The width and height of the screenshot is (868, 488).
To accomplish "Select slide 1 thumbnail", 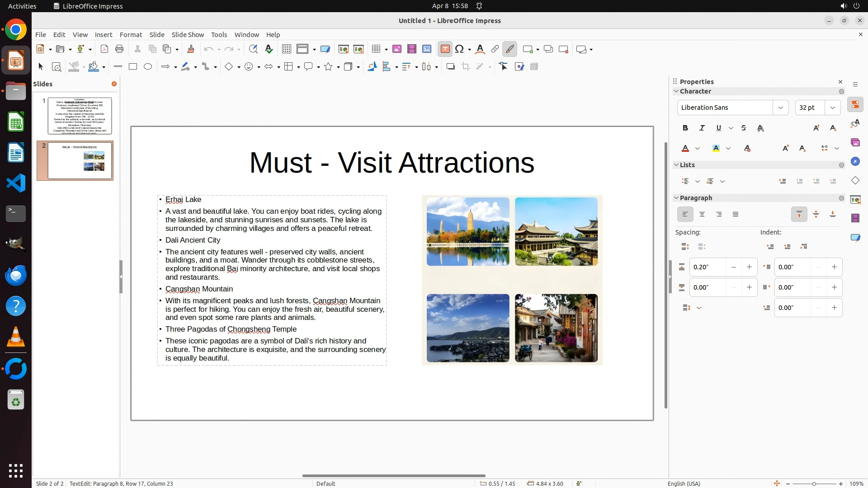I will (80, 116).
